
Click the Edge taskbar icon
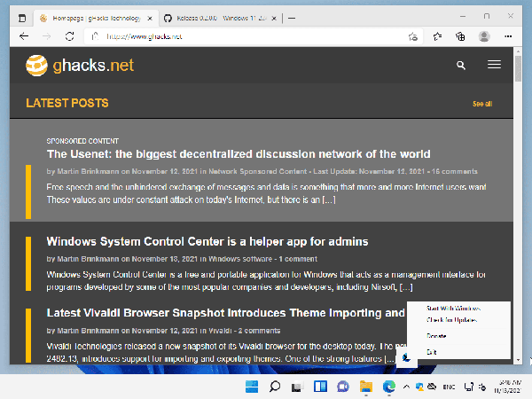pyautogui.click(x=389, y=387)
